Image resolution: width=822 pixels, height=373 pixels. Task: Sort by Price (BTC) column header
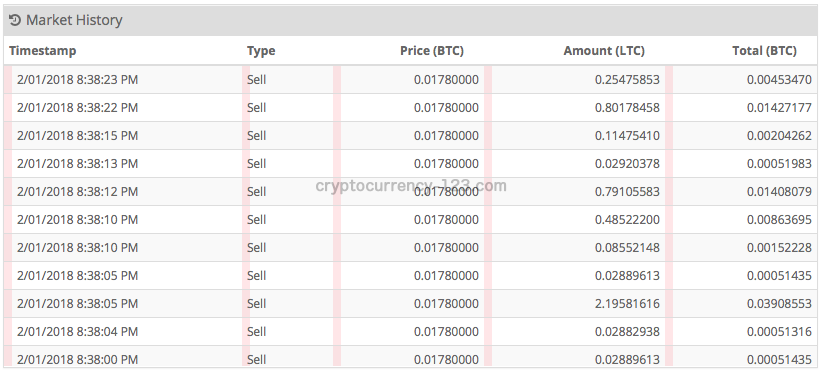click(x=432, y=51)
